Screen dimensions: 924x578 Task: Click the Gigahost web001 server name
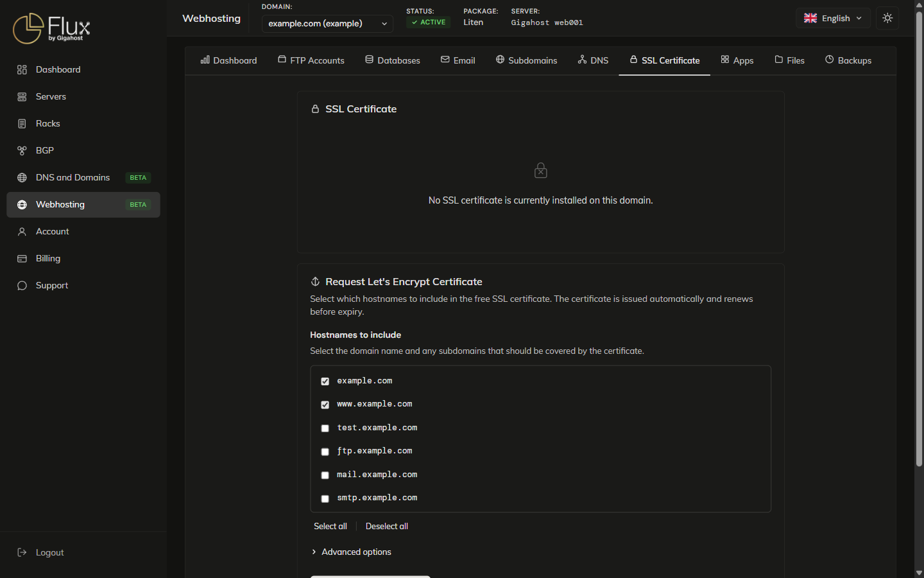tap(547, 22)
